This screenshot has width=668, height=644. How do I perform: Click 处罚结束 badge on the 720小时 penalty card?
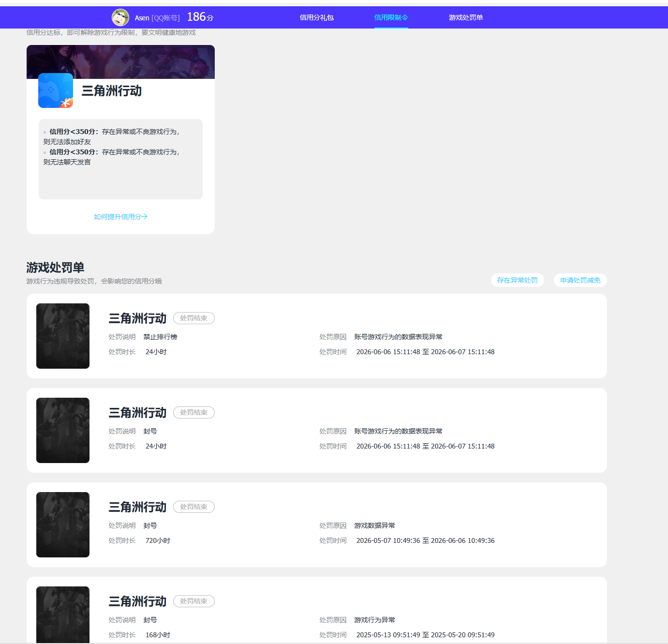click(194, 507)
